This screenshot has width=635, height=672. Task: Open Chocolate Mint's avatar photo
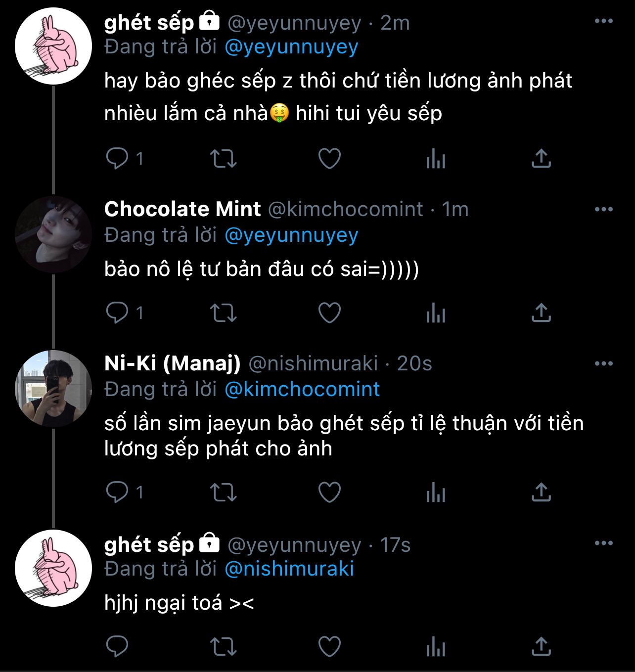click(53, 234)
